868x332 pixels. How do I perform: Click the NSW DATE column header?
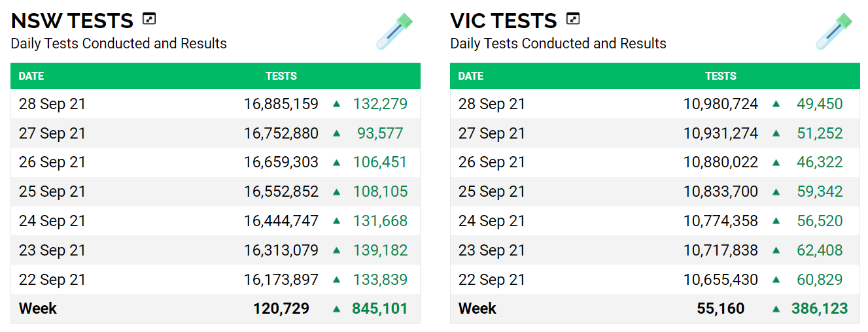pyautogui.click(x=31, y=76)
